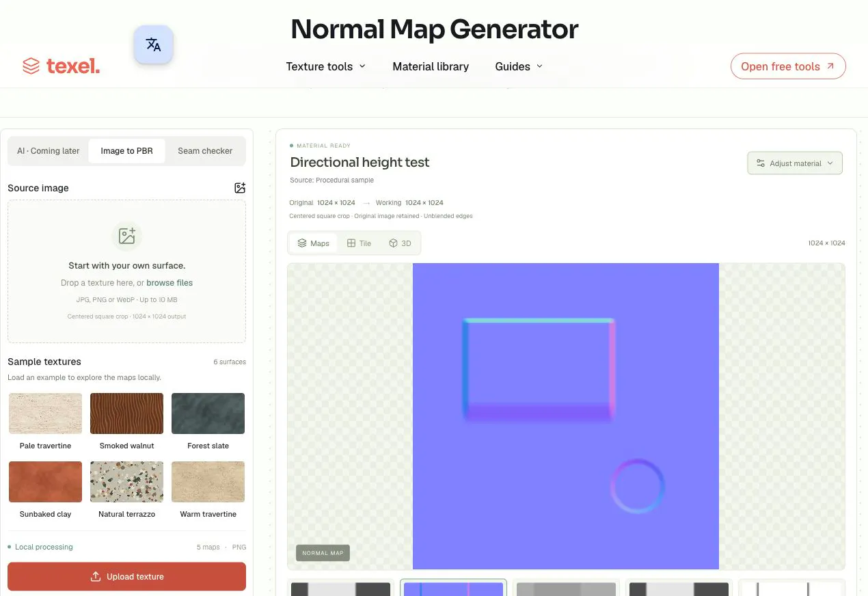Screen dimensions: 868x596
Task: Click the 'MATERIAL READY' status label
Action: tap(323, 146)
